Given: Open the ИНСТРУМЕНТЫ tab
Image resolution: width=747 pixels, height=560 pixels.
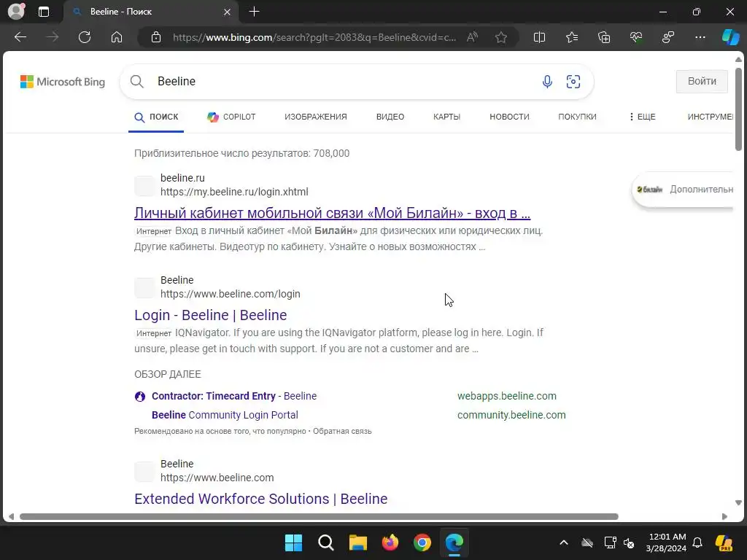Looking at the screenshot, I should click(x=710, y=117).
